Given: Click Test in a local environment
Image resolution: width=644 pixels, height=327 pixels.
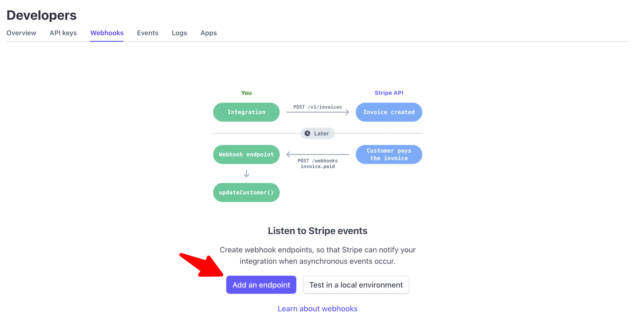Looking at the screenshot, I should coord(356,284).
